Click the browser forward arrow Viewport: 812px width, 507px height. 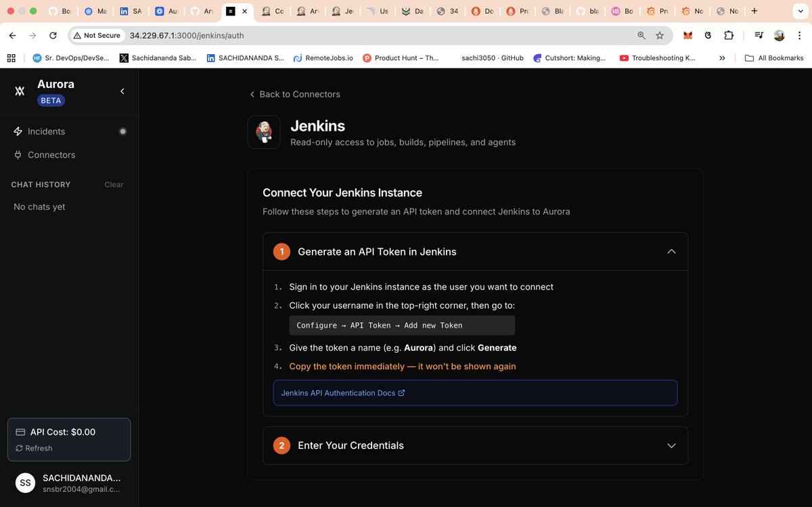(32, 35)
